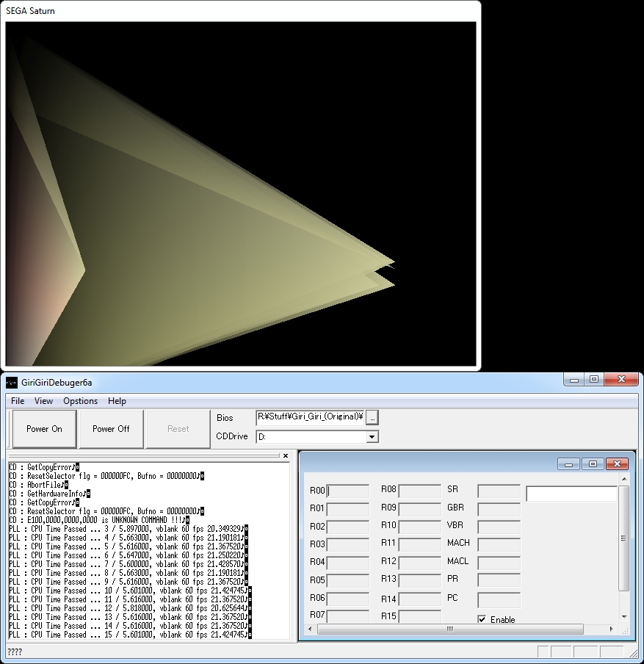Click the MACH register field
The height and width of the screenshot is (664, 644).
point(499,544)
